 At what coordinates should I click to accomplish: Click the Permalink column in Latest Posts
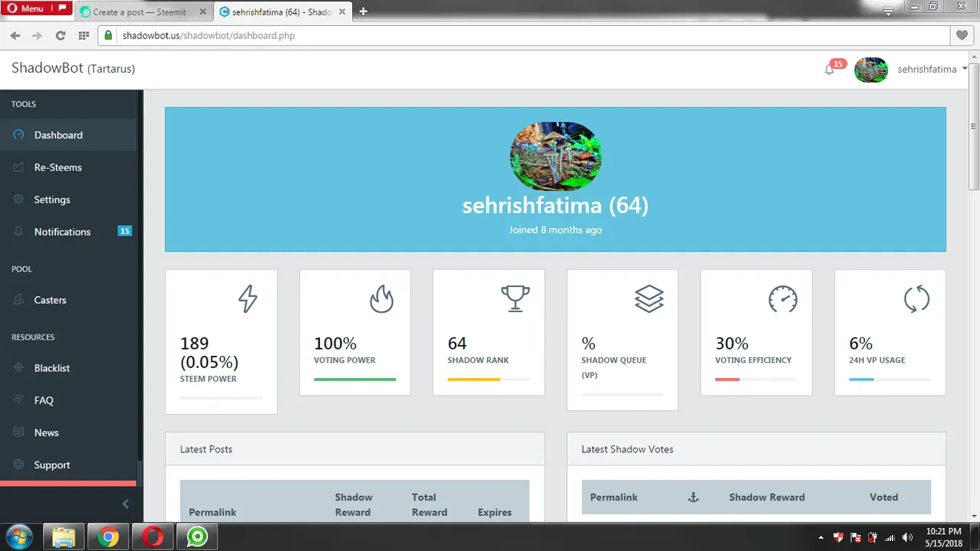(x=213, y=512)
